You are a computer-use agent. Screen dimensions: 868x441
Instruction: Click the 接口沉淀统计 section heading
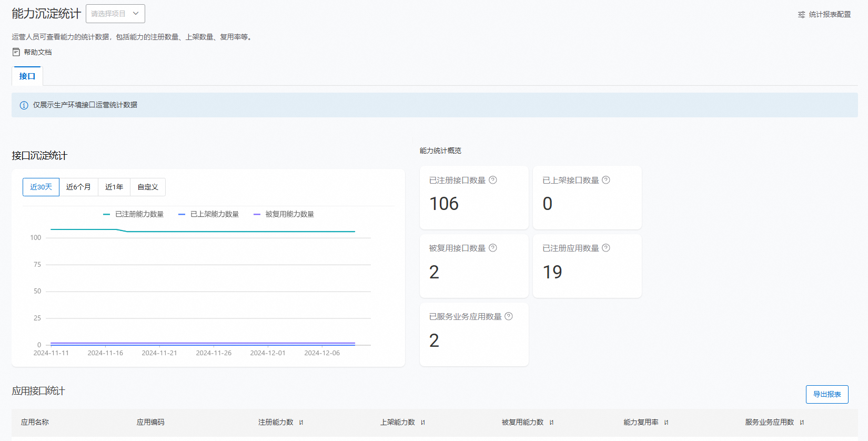pyautogui.click(x=39, y=156)
